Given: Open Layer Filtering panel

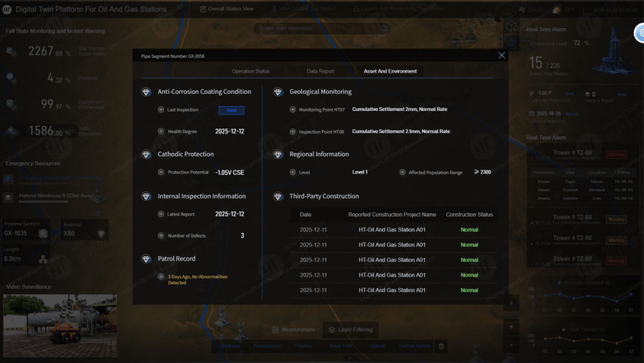Looking at the screenshot, I should click(351, 330).
